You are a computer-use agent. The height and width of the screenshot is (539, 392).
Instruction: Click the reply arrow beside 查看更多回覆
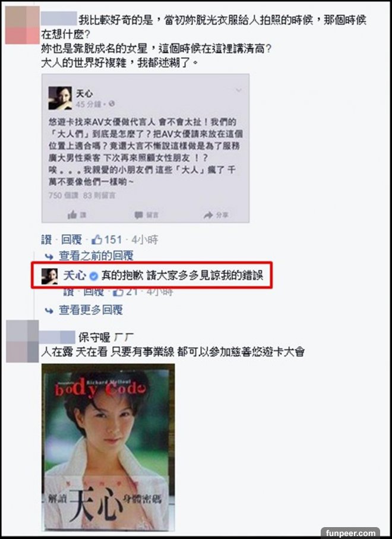click(49, 310)
